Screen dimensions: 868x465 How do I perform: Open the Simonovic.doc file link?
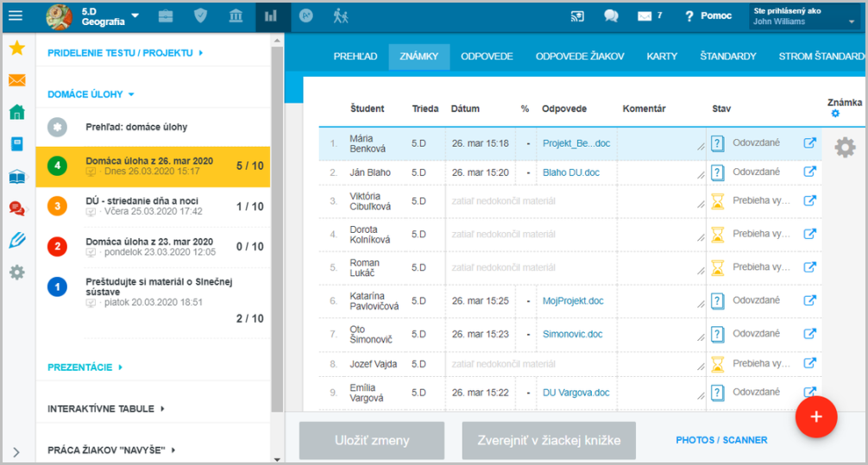[x=572, y=335]
